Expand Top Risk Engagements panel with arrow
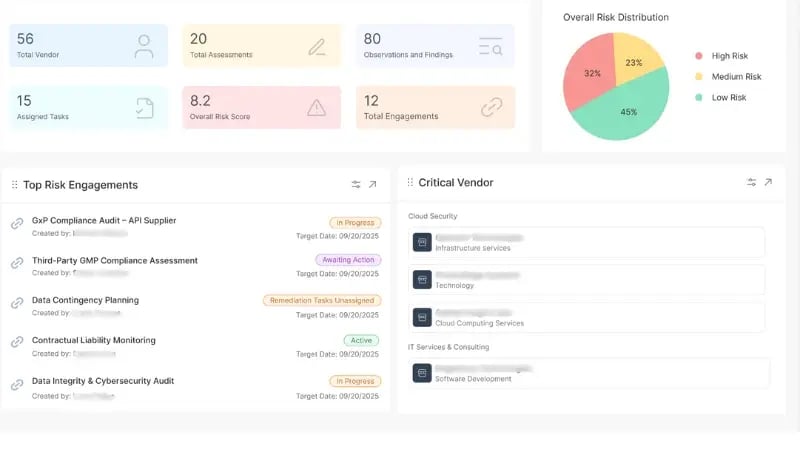800x475 pixels. click(x=373, y=184)
